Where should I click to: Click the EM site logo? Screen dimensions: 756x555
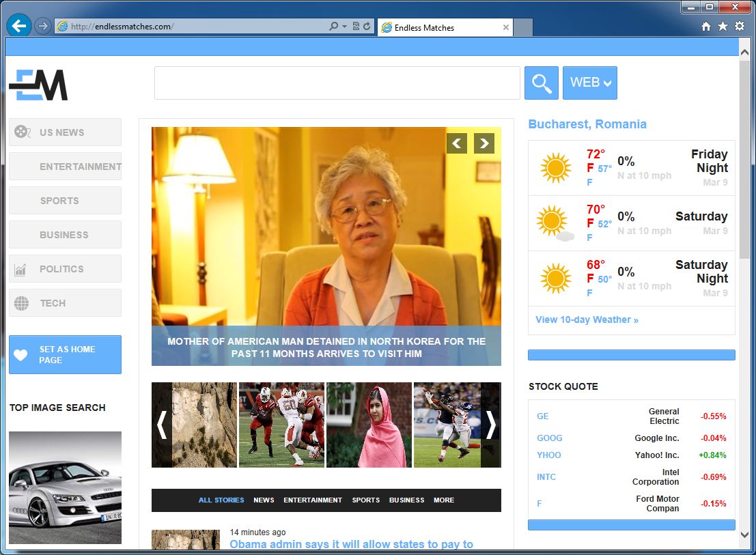(38, 85)
